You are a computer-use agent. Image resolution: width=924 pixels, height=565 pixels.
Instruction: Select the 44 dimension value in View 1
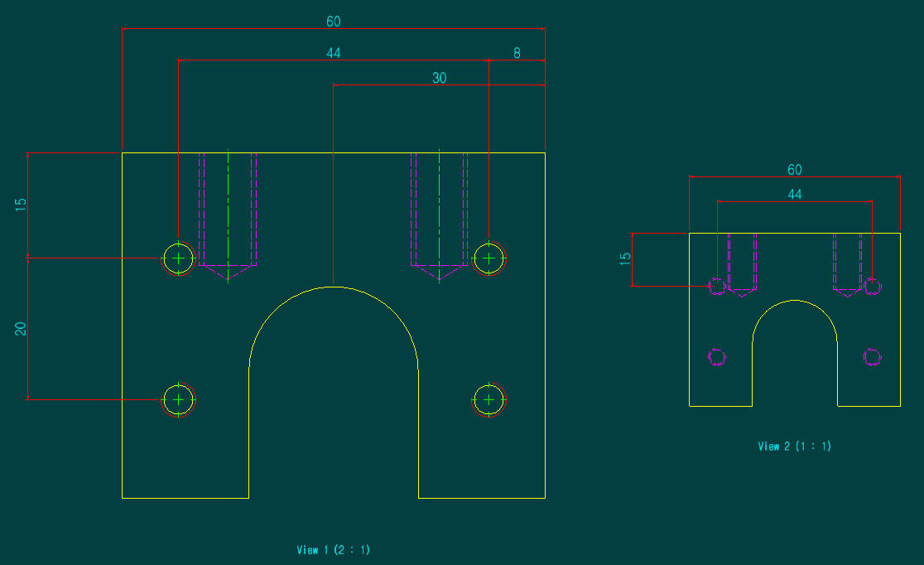click(334, 53)
